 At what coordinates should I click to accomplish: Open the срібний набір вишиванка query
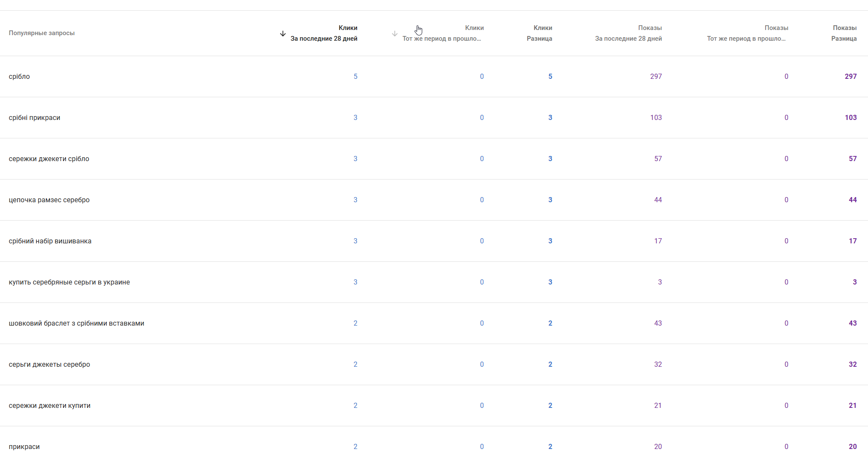coord(50,241)
